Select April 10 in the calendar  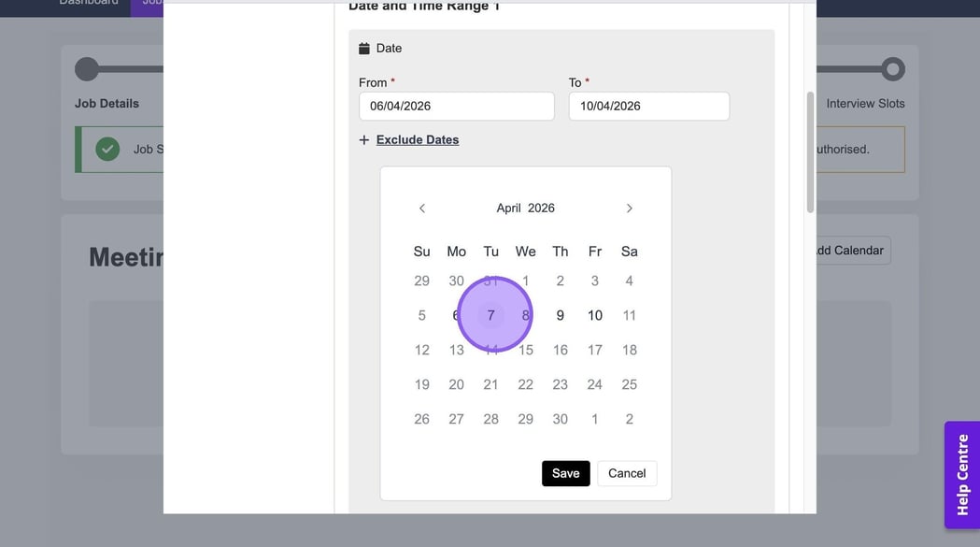(x=595, y=316)
